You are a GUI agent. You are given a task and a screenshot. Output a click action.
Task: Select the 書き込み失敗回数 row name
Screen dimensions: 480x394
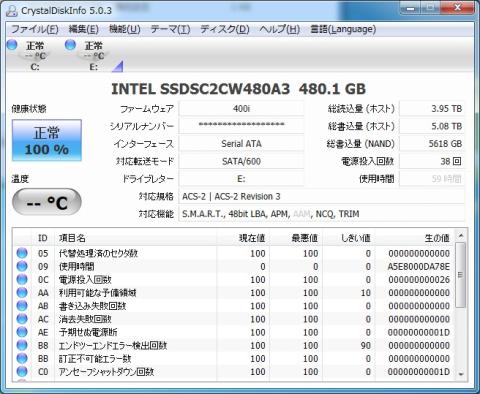click(92, 306)
